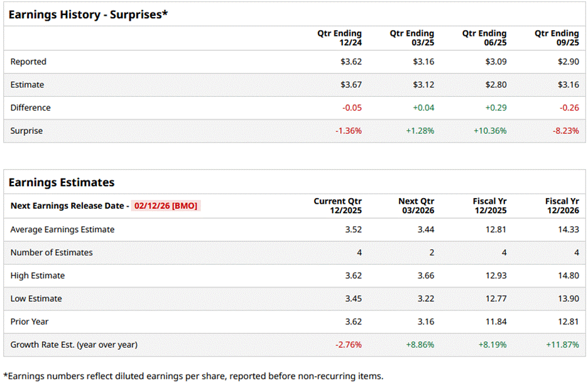Viewport: 588px width, 391px height.
Task: Click the diluted earnings footnote text
Action: click(193, 376)
